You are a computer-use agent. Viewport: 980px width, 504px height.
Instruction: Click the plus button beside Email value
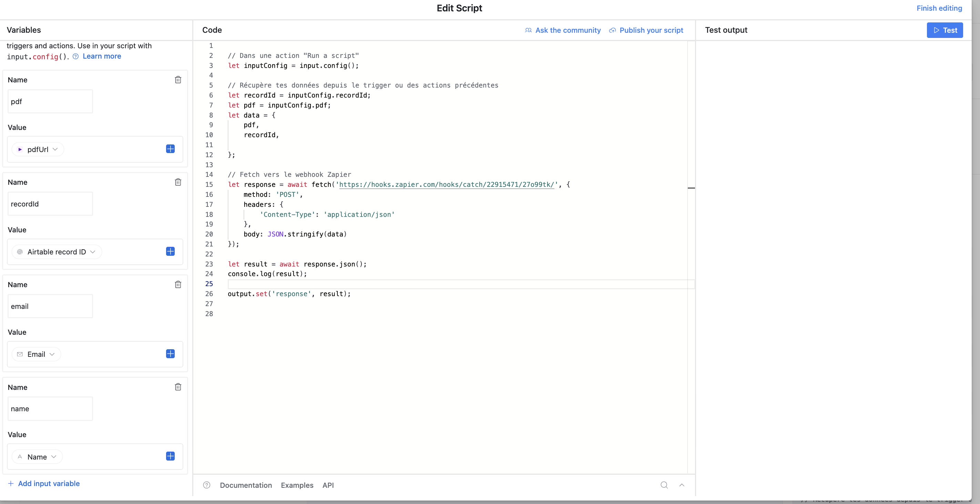point(170,354)
